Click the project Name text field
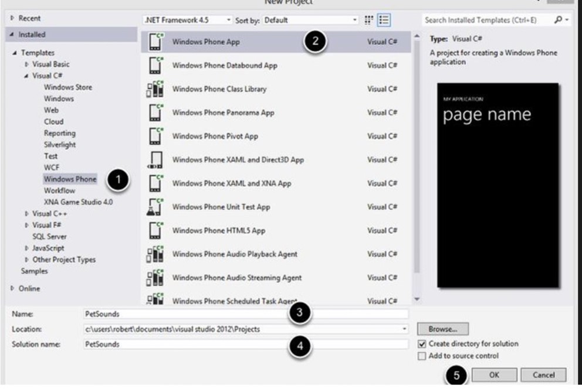The image size is (582, 392). pos(246,314)
